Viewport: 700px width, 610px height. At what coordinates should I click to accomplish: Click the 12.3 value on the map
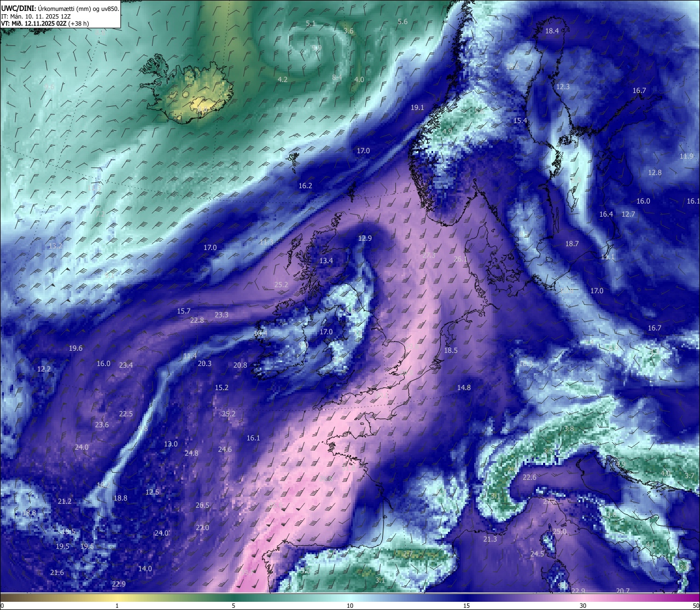(x=563, y=87)
